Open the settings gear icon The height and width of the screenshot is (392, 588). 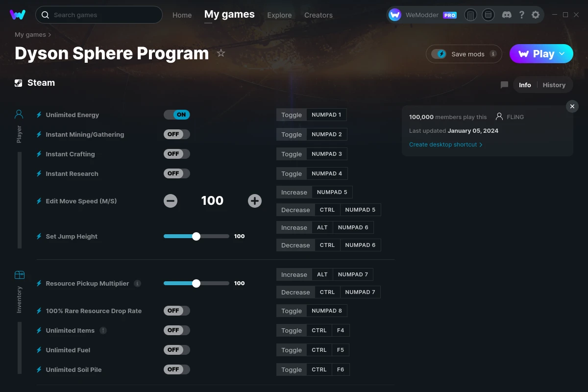coord(536,15)
